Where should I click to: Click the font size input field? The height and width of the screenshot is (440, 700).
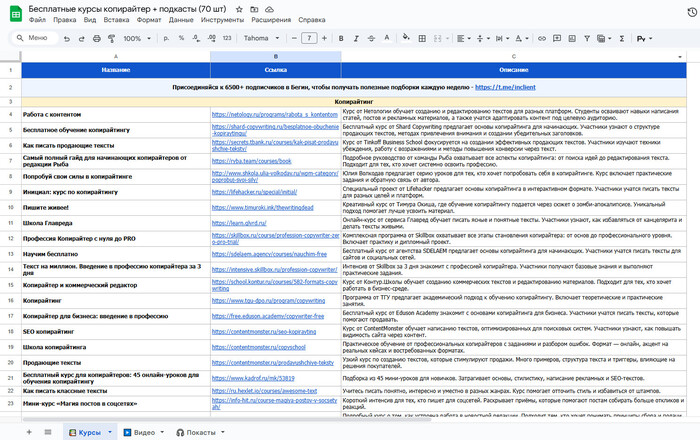(x=311, y=38)
